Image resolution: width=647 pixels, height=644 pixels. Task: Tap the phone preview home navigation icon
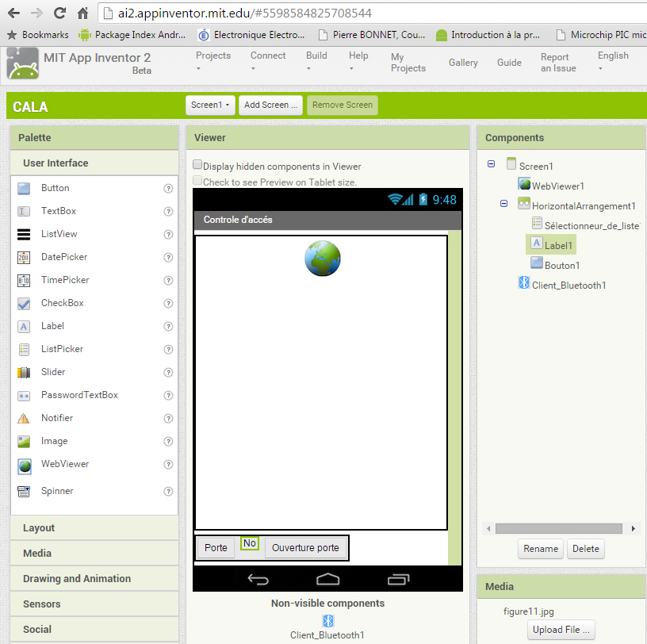(328, 579)
